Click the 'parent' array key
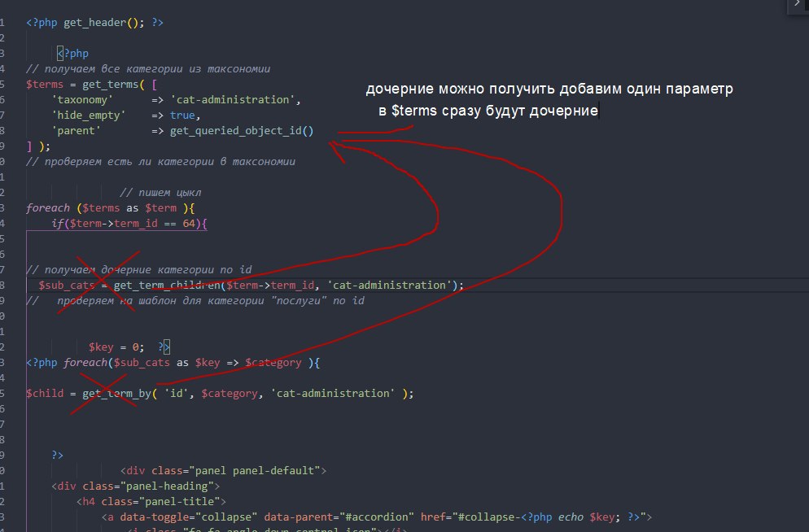Image resolution: width=809 pixels, height=532 pixels. [76, 130]
